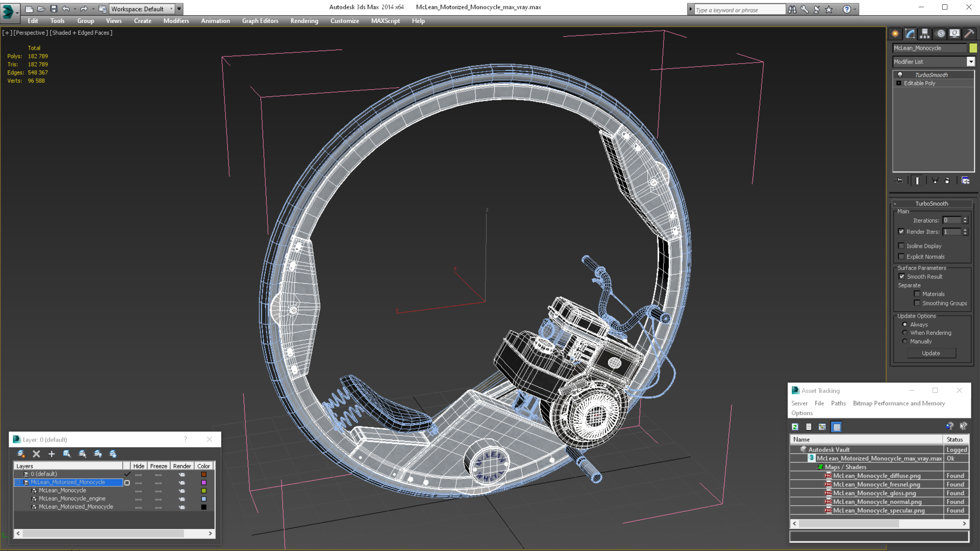Open the Utilities hammer panel tab

point(969,34)
